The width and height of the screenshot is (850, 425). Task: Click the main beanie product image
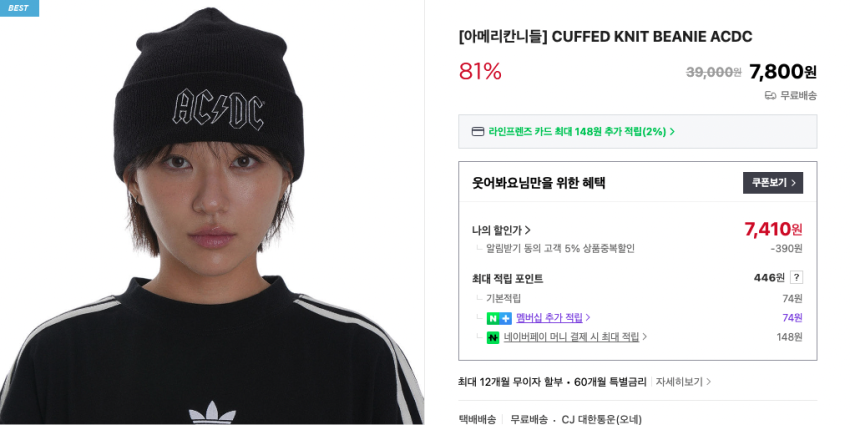pos(211,212)
